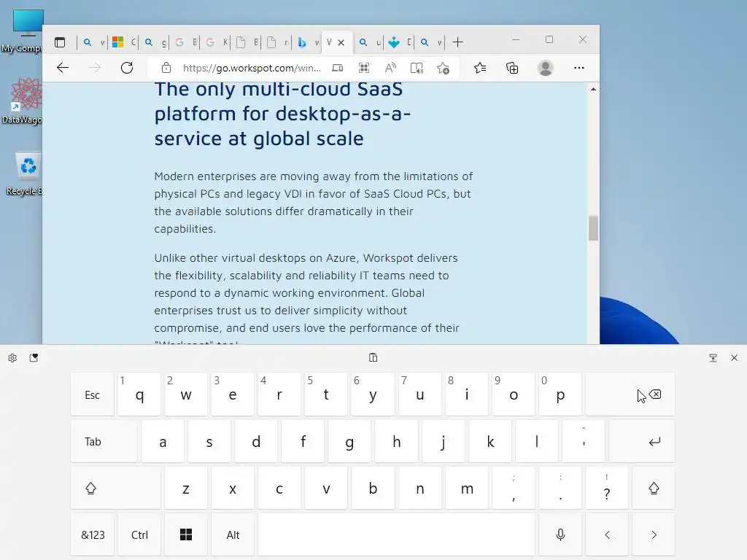
Task: Open clipboard from keyboard toolbar
Action: point(373,357)
